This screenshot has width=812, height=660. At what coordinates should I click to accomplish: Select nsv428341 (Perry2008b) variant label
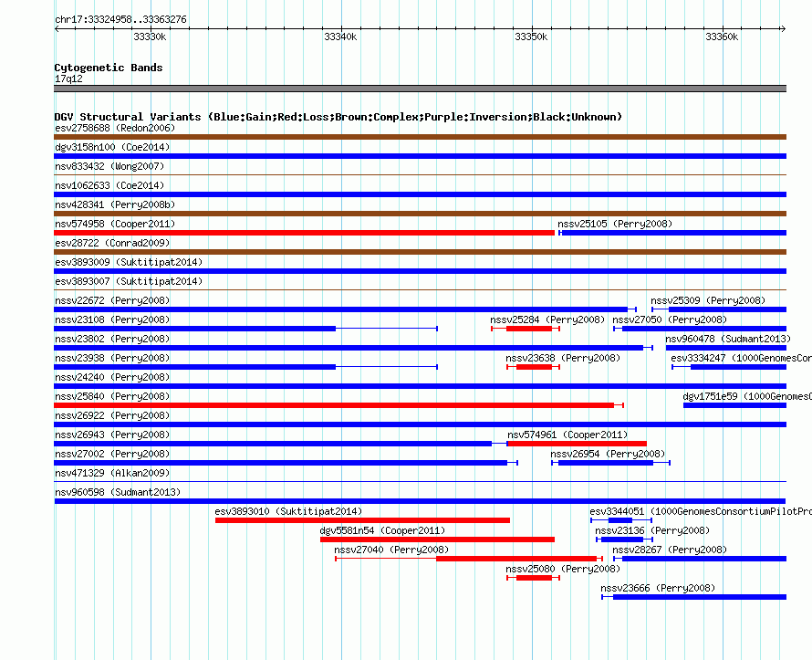115,204
